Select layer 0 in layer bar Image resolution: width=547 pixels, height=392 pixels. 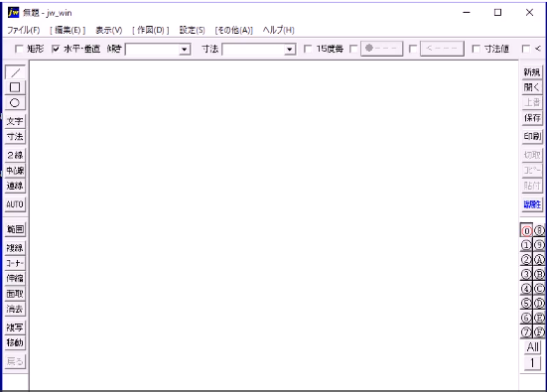click(x=526, y=230)
